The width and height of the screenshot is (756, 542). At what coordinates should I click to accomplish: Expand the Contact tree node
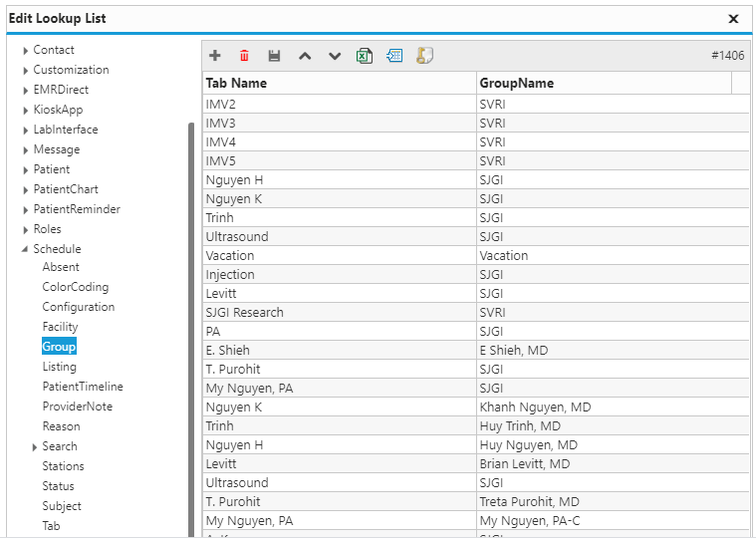click(x=26, y=50)
